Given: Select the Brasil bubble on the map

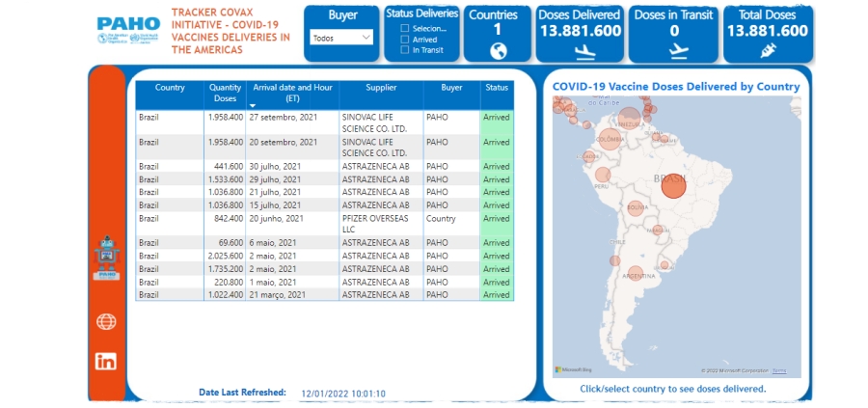Looking at the screenshot, I should pyautogui.click(x=673, y=186).
